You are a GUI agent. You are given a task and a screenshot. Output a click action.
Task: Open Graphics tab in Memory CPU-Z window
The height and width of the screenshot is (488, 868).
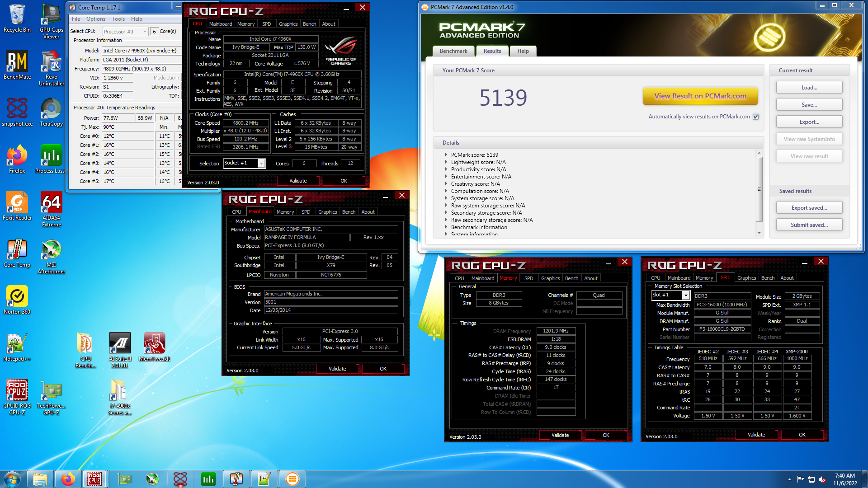coord(550,278)
